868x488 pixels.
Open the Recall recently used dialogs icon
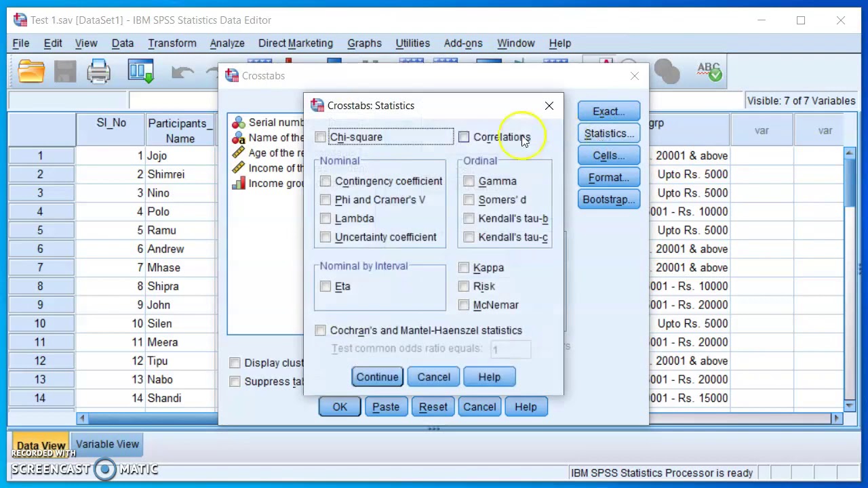[x=141, y=71]
